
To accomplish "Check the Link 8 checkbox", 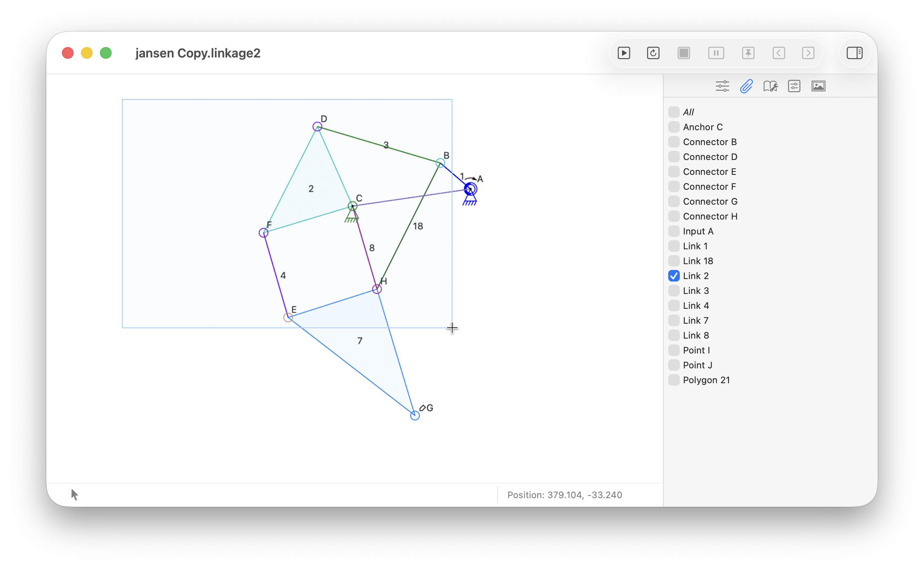I will click(x=674, y=335).
